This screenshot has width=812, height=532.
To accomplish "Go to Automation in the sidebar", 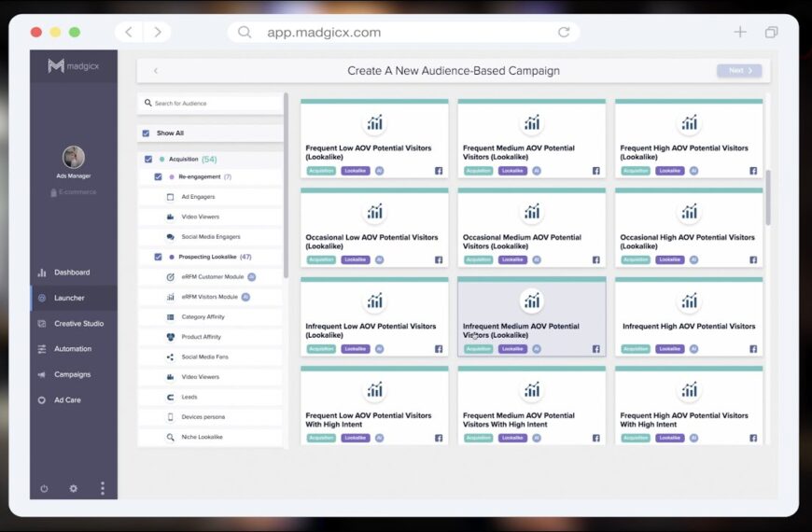I will click(72, 349).
